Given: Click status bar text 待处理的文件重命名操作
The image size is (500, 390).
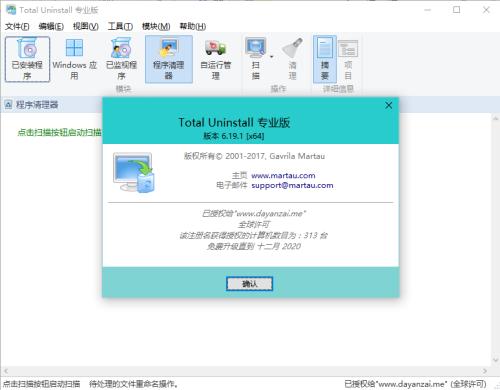Looking at the screenshot, I should click(x=134, y=384).
